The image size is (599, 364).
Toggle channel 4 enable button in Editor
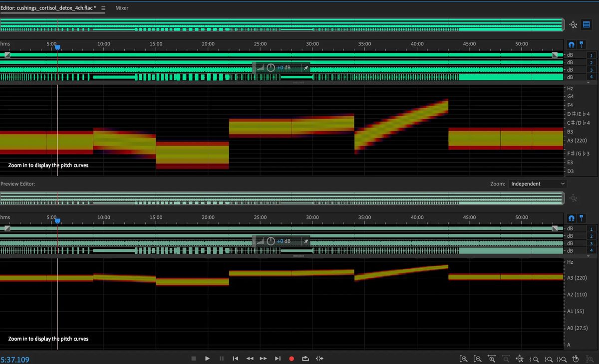[592, 77]
